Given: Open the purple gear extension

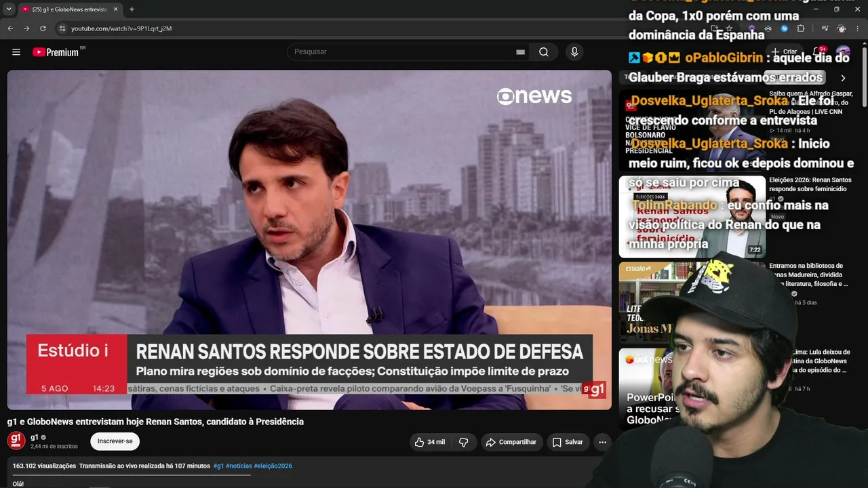Looking at the screenshot, I should tap(752, 28).
